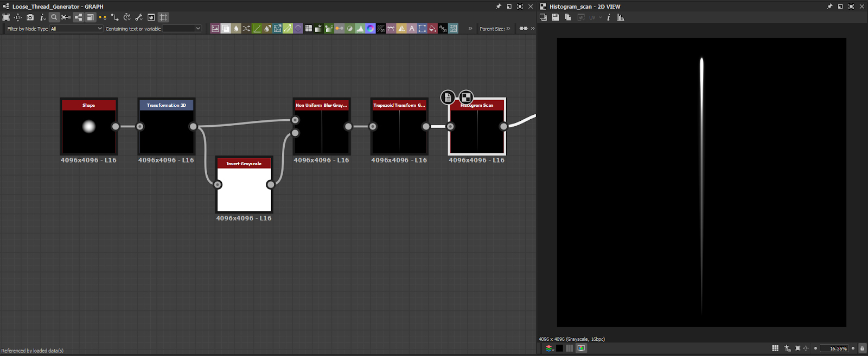Click the magnifier search icon in graph toolbar

click(x=54, y=17)
